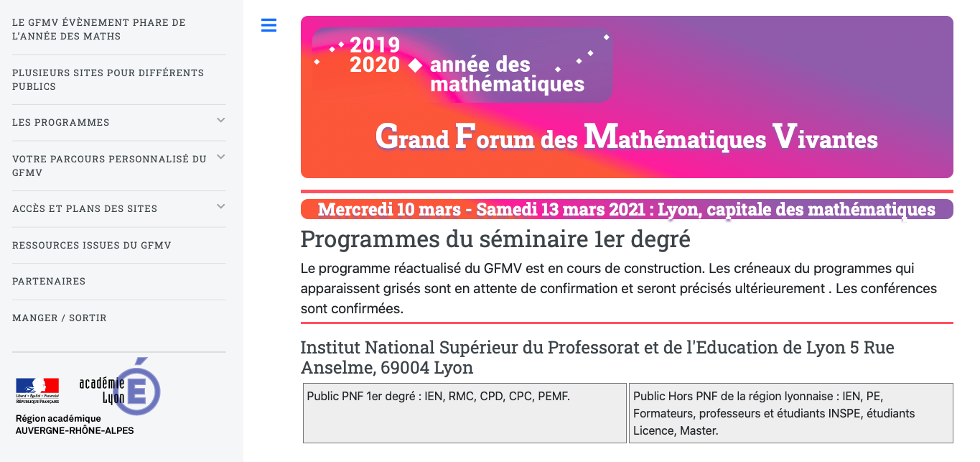Click Région académique Auvergne-Rhône-Alpes text

(x=75, y=425)
